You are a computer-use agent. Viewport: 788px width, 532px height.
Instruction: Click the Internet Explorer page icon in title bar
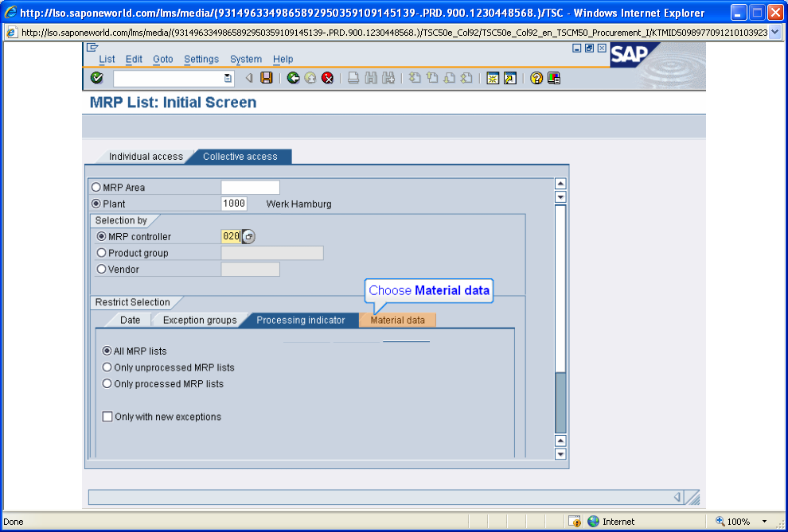(x=10, y=12)
